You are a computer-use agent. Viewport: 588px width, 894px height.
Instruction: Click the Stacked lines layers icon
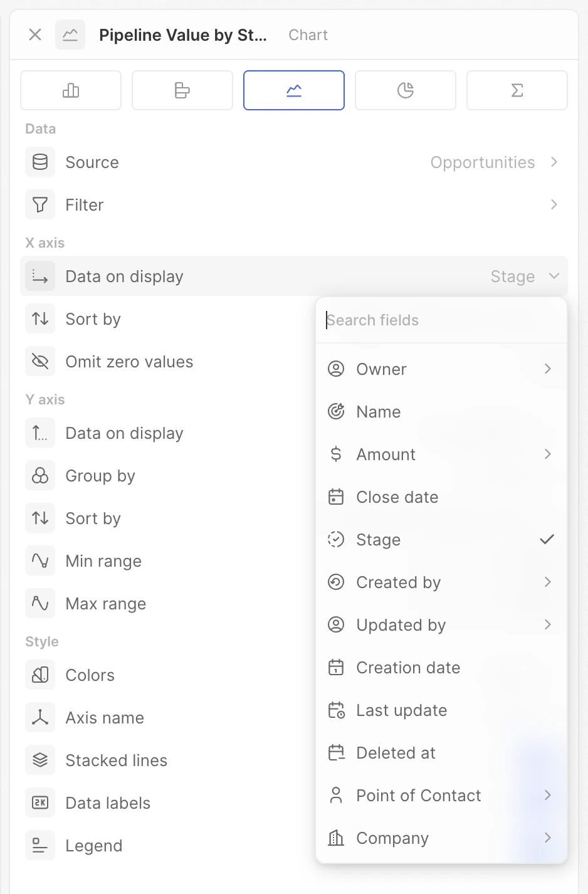40,760
